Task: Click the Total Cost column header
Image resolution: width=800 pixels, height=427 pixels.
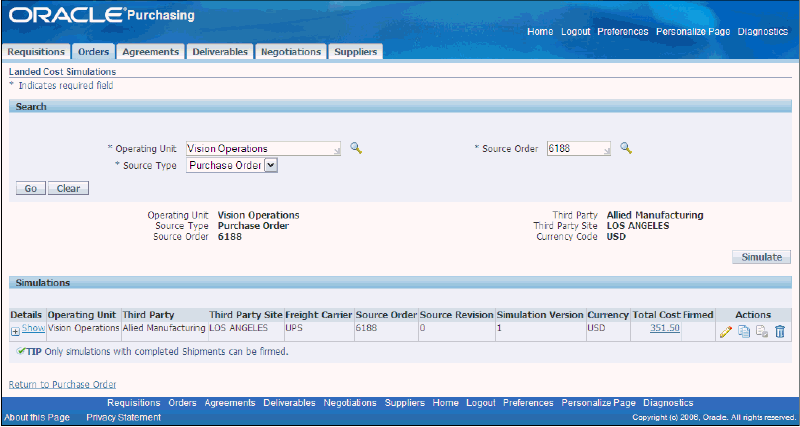Action: click(656, 315)
